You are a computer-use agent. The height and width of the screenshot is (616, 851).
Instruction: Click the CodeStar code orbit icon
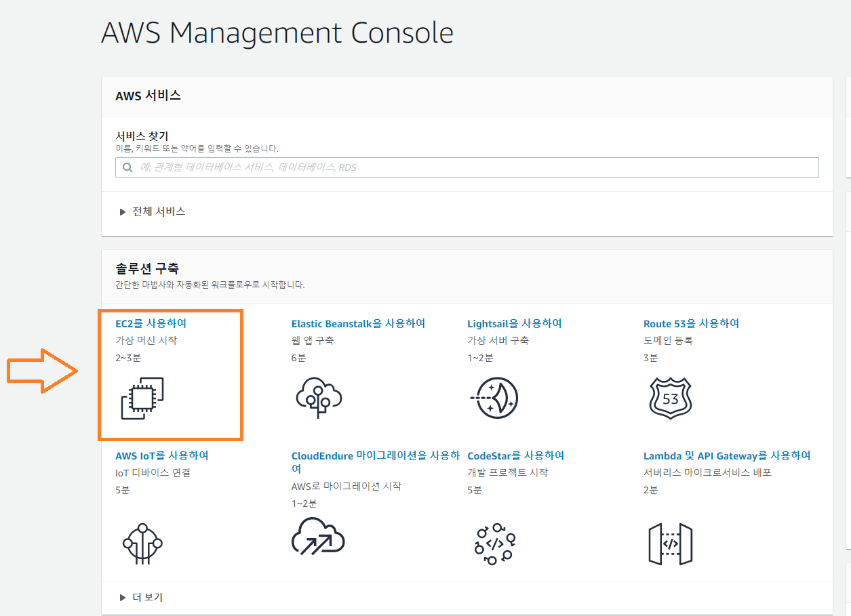494,543
